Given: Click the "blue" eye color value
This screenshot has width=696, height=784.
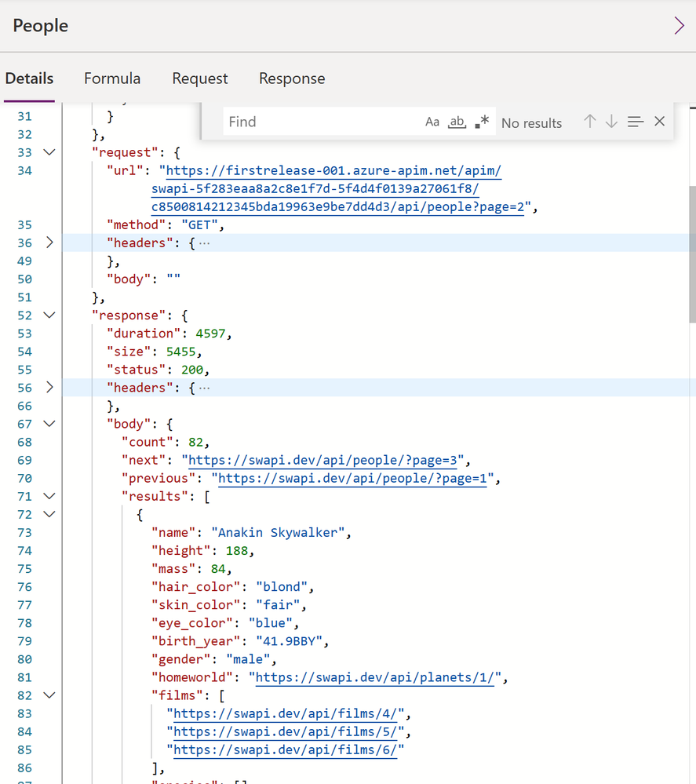Looking at the screenshot, I should 271,623.
